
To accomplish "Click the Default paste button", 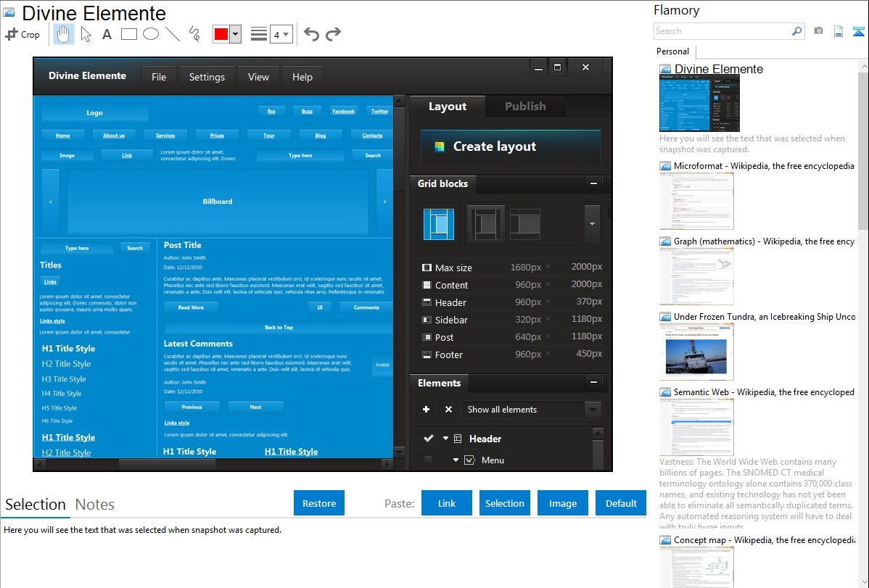I will pyautogui.click(x=621, y=503).
